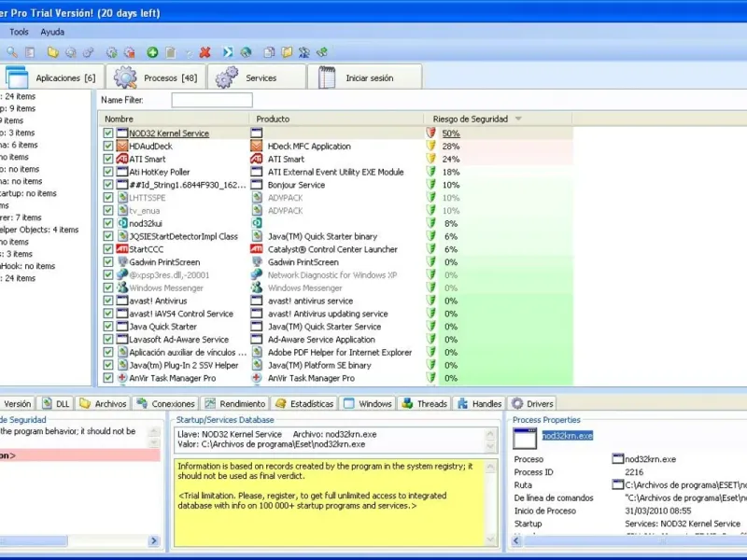Viewport: 747px width, 560px height.
Task: Sort the list by Nombre column header
Action: point(174,119)
